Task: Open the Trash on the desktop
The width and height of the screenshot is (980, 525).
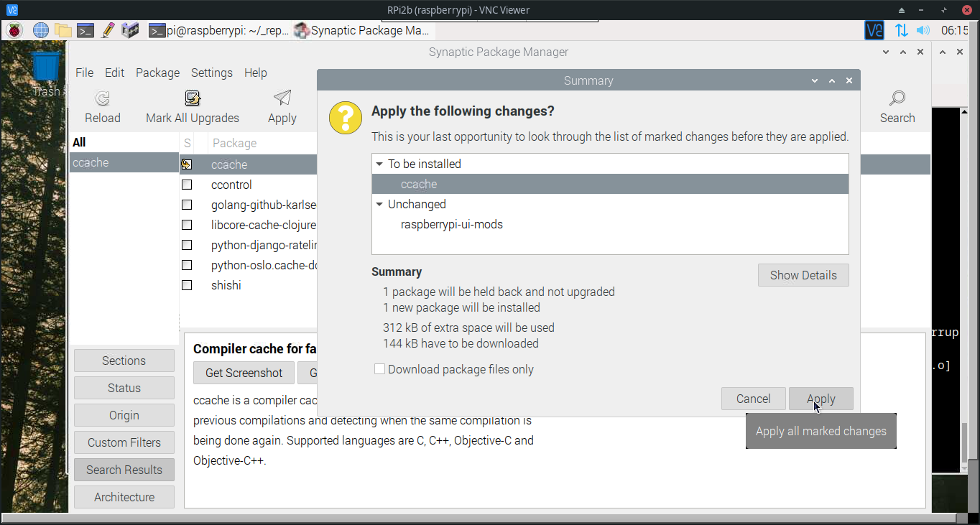Action: pos(46,73)
